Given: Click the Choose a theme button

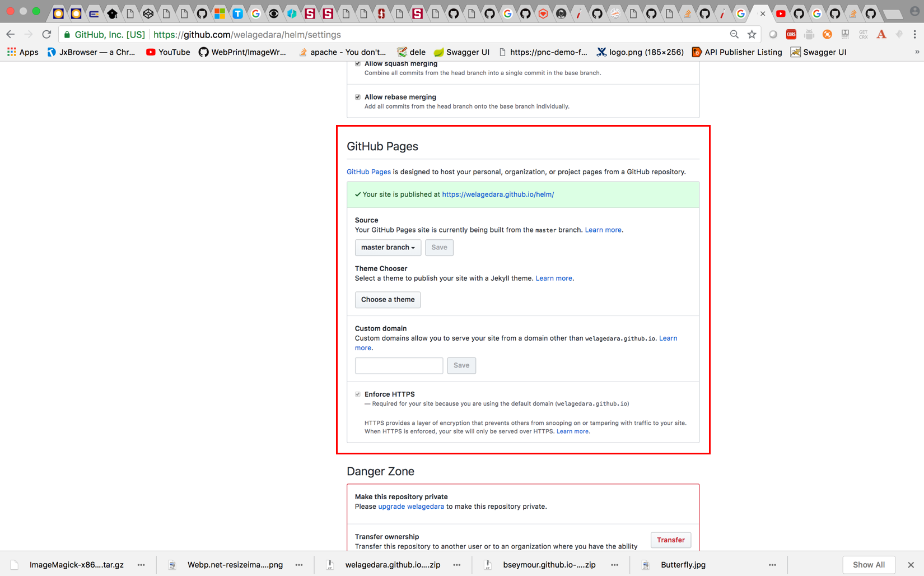Looking at the screenshot, I should 388,300.
